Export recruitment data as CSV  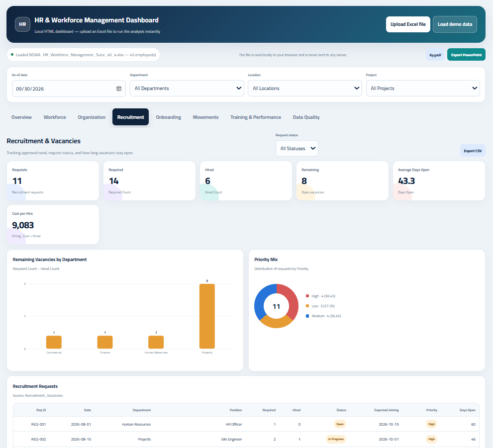coord(473,151)
